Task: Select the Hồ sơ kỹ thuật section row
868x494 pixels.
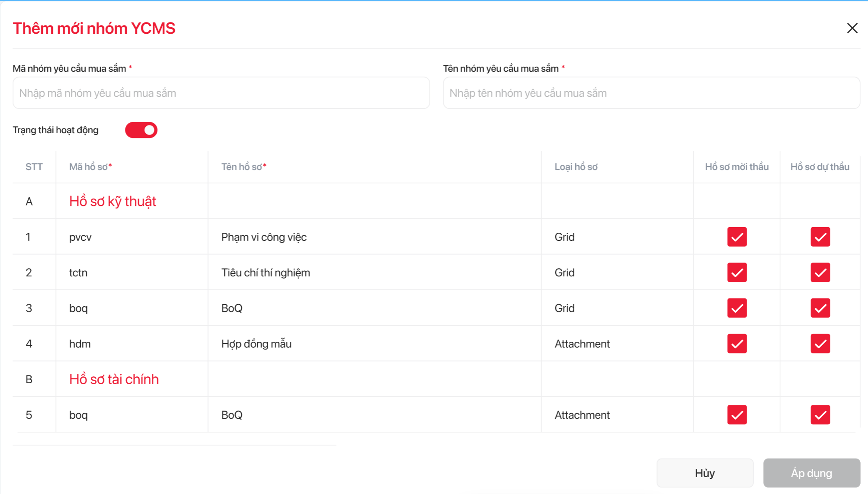Action: [112, 202]
